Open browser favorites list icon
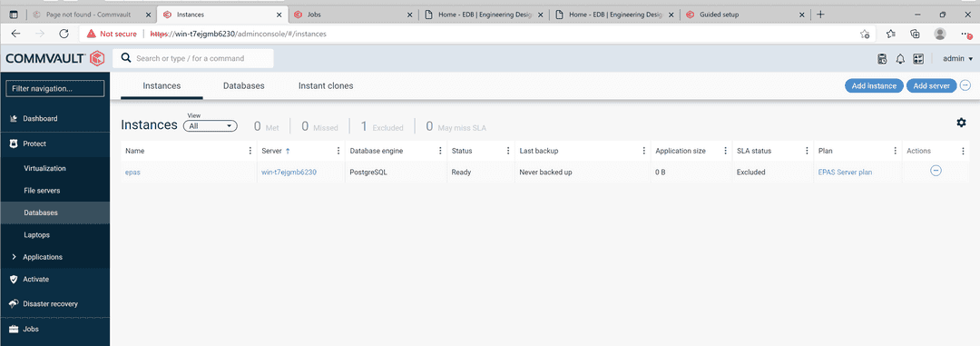Image resolution: width=980 pixels, height=346 pixels. point(891,34)
